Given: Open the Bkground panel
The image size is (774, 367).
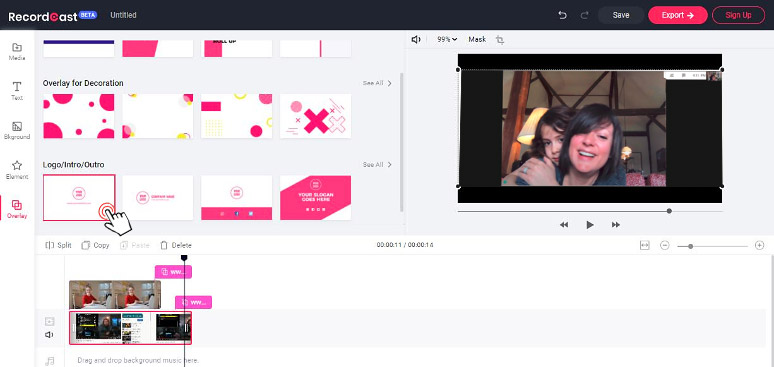Looking at the screenshot, I should (17, 130).
